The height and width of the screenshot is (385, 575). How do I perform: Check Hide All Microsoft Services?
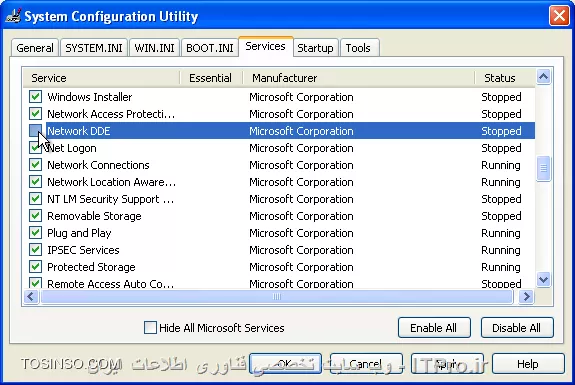pos(150,327)
